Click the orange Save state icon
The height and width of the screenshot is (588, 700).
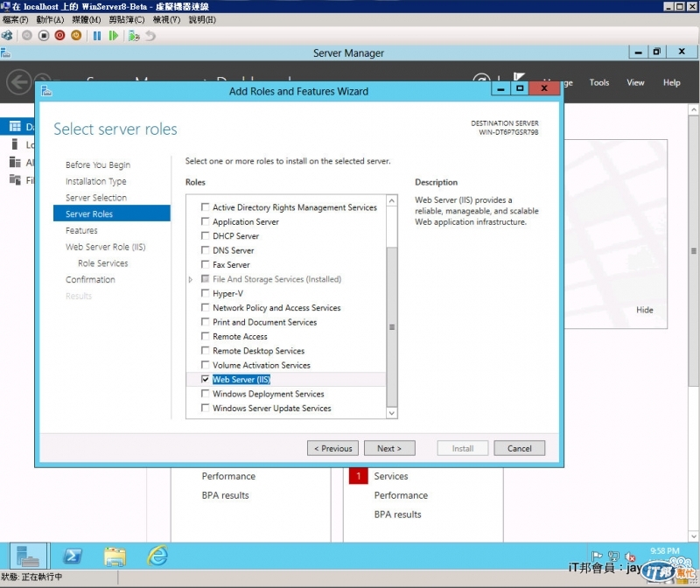coord(76,35)
